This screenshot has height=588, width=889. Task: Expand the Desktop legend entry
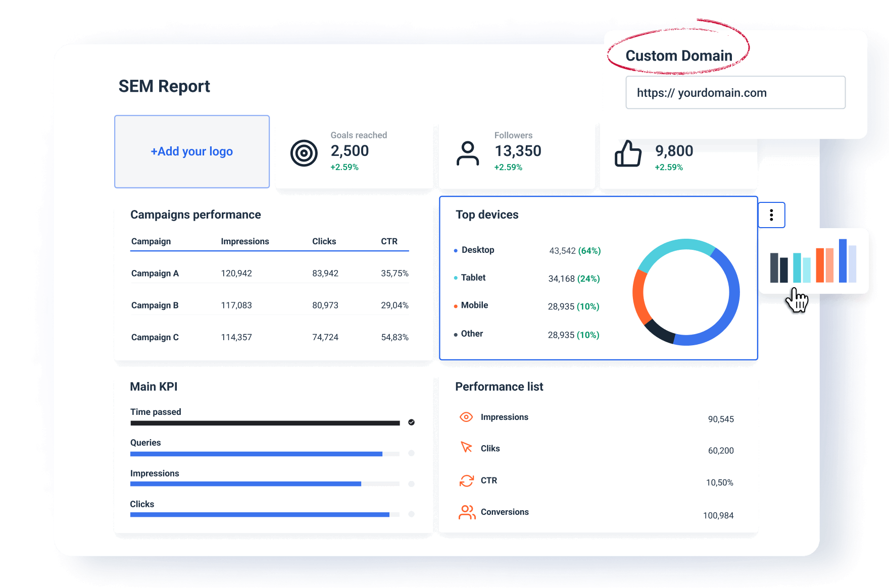tap(477, 250)
